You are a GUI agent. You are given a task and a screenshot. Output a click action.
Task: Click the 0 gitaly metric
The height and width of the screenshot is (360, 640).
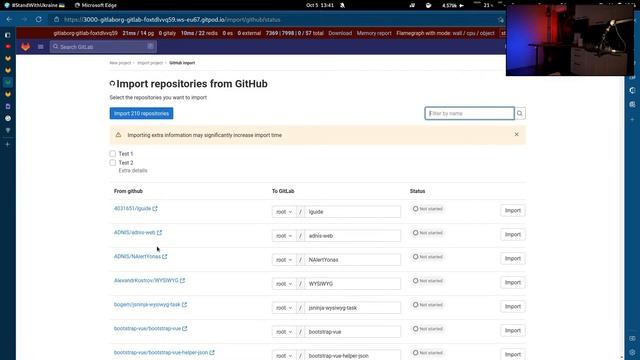coord(167,33)
